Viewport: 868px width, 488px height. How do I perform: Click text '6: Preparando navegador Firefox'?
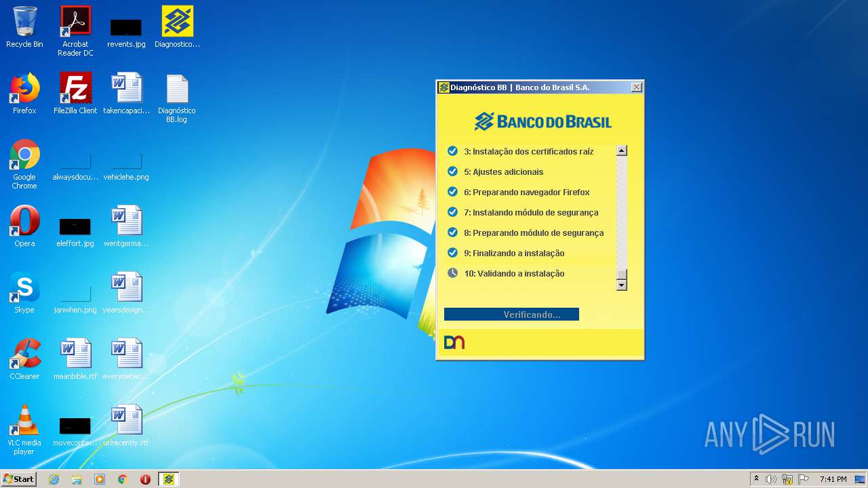(527, 192)
